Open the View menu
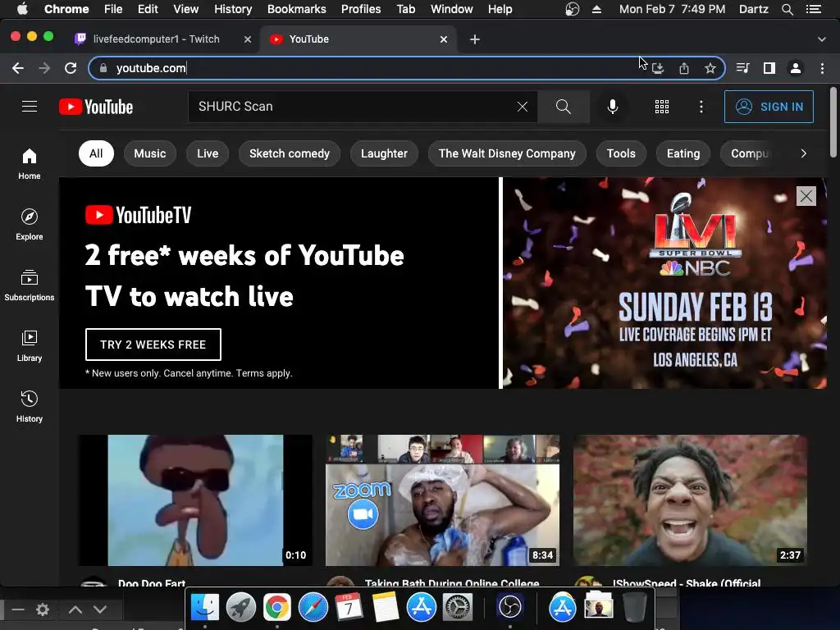 point(186,9)
